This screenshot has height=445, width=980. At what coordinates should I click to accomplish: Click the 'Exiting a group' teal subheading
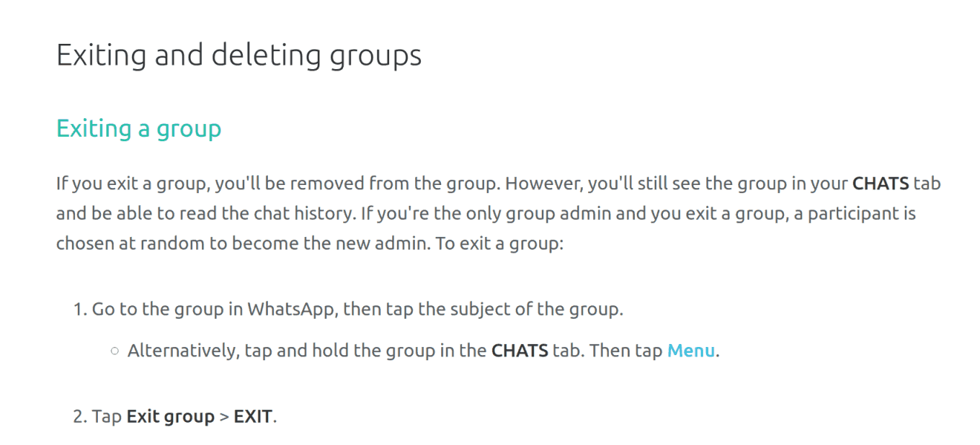click(x=139, y=129)
